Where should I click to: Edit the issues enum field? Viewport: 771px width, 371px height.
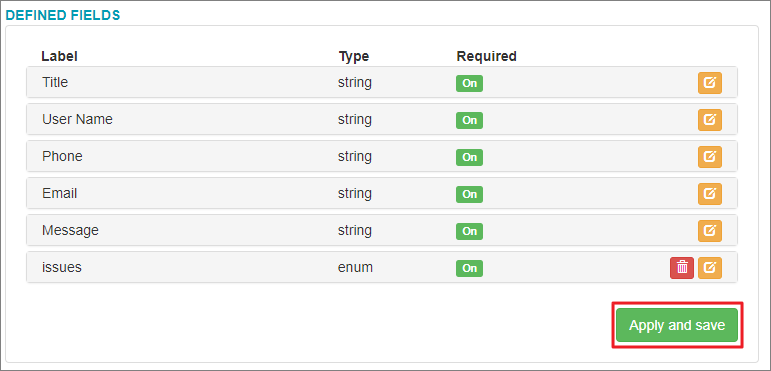tap(710, 268)
